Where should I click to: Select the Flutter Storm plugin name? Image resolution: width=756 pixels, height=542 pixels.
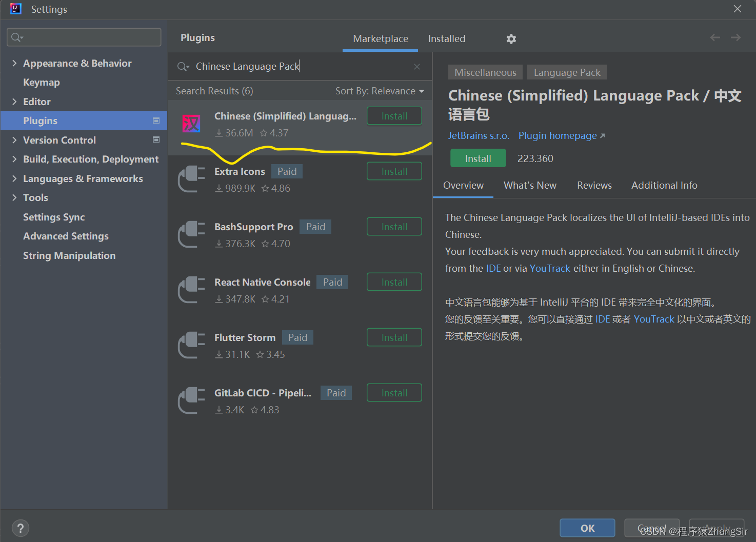tap(245, 337)
